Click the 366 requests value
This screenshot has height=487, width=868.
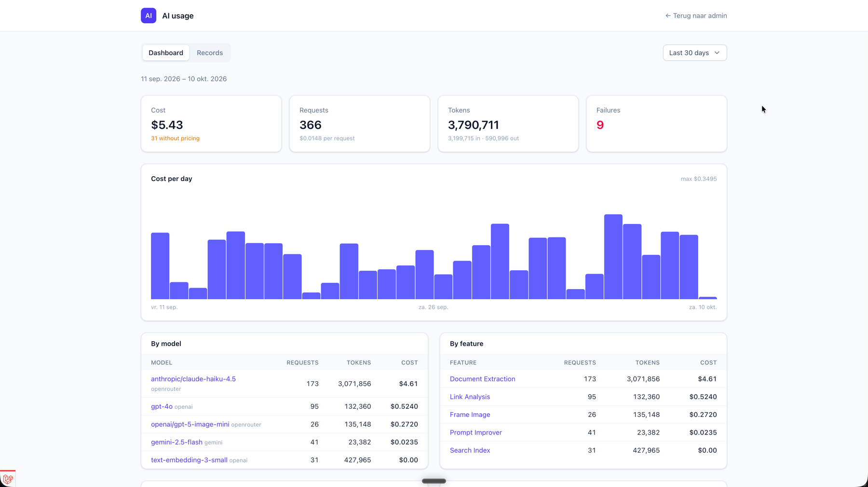[311, 125]
